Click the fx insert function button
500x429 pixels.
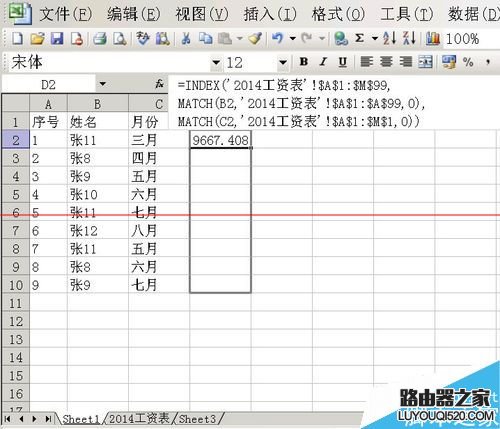[160, 84]
